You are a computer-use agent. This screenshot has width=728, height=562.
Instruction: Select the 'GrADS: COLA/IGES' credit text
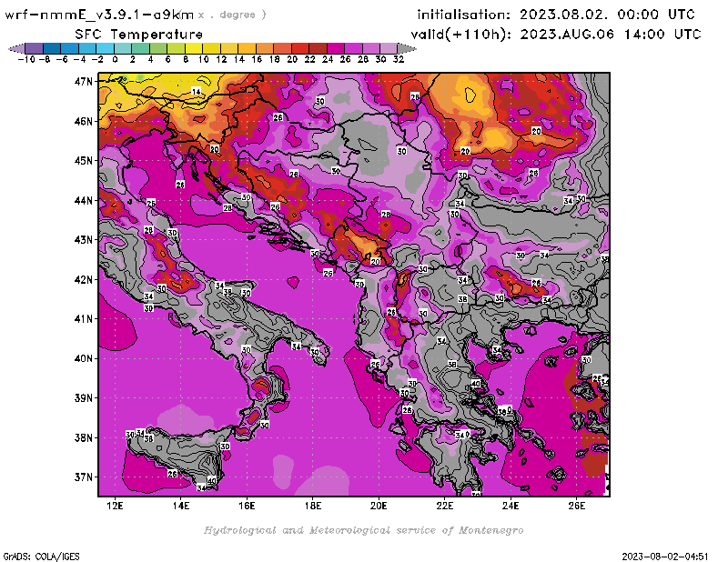coord(41,557)
